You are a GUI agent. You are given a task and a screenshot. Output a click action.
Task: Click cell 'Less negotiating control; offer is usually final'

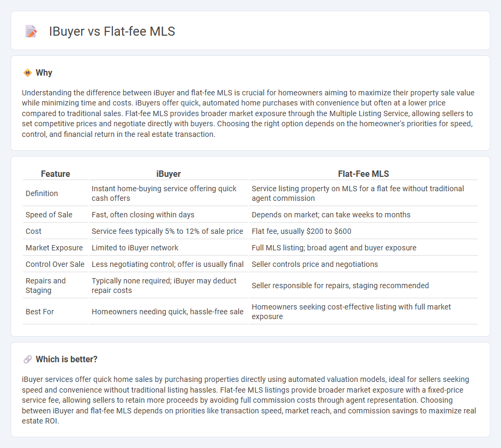167,264
